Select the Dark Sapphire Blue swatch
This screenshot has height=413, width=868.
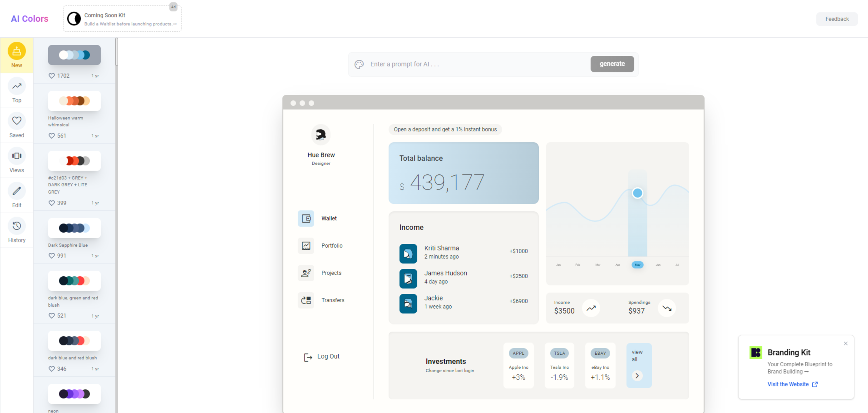click(x=74, y=228)
